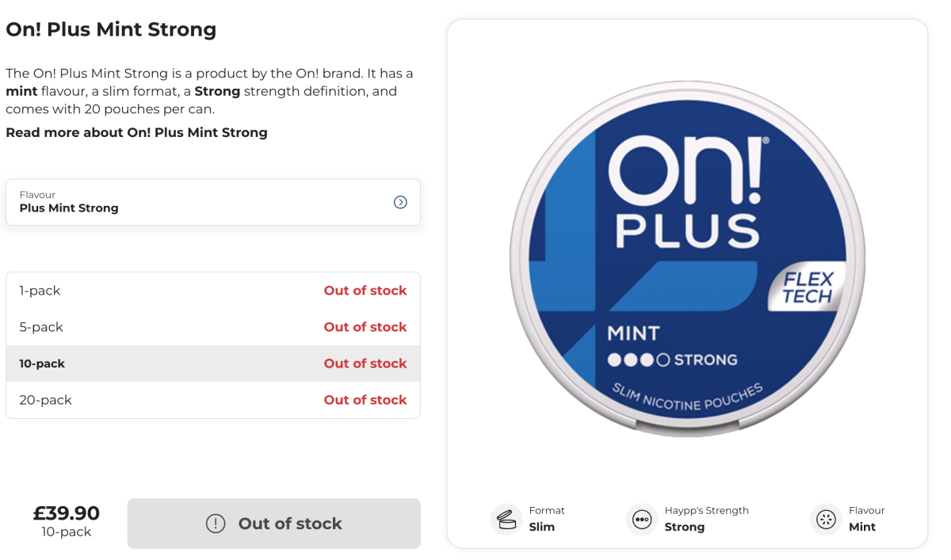The width and height of the screenshot is (951, 560).
Task: Click the circled chevron in the Flavour selector
Action: pos(400,202)
